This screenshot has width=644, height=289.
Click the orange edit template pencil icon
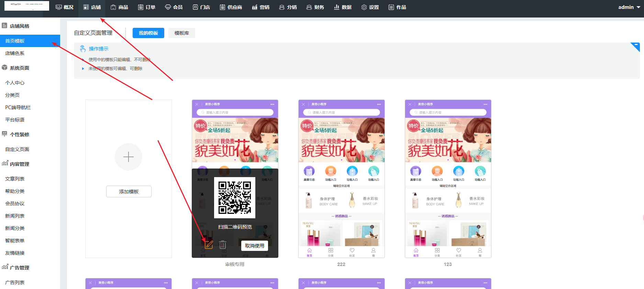(x=209, y=245)
